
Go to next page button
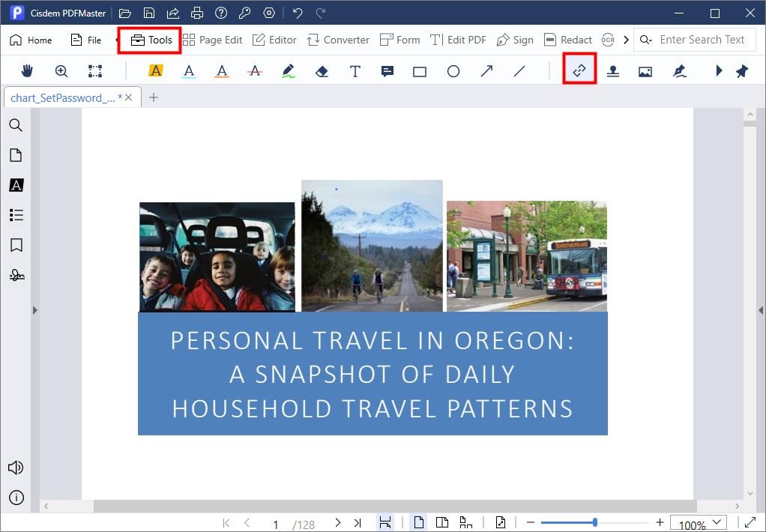[x=337, y=522]
